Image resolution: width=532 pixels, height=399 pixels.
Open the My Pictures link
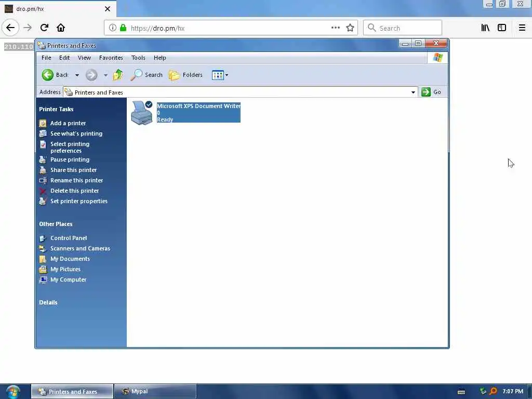[65, 269]
